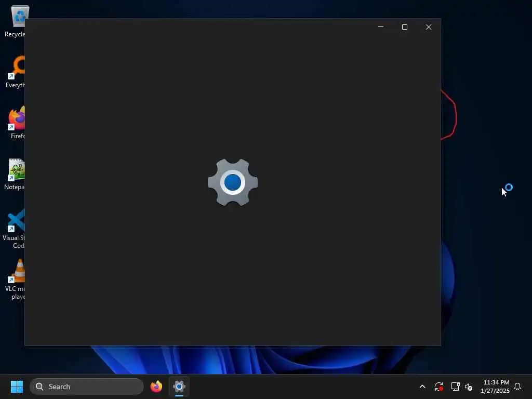Select the Everything desktop shortcut

15,72
